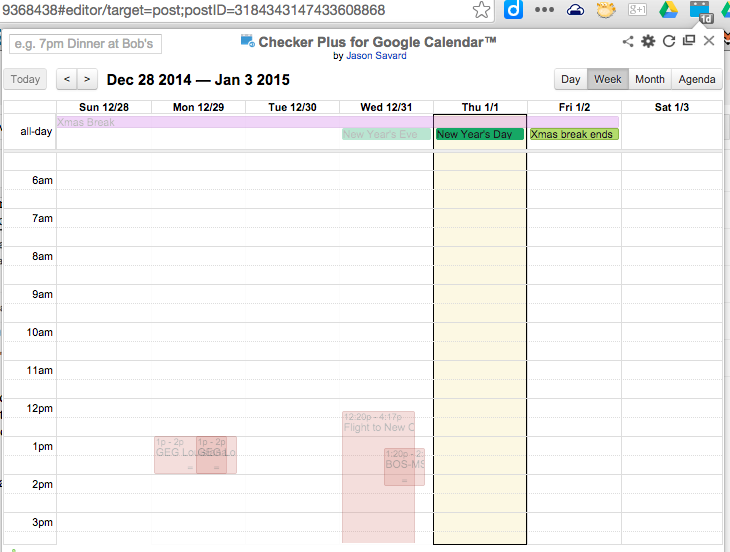Switch to Agenda view
Image resolution: width=730 pixels, height=552 pixels.
(697, 79)
